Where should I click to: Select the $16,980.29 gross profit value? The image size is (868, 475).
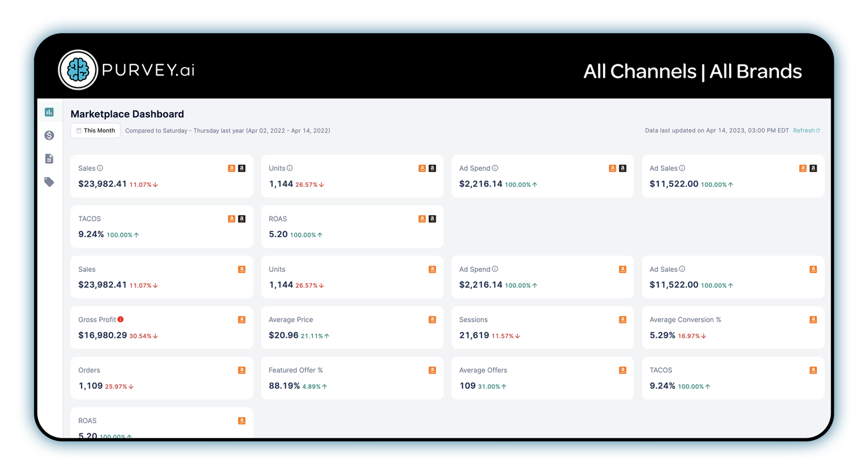coord(102,335)
